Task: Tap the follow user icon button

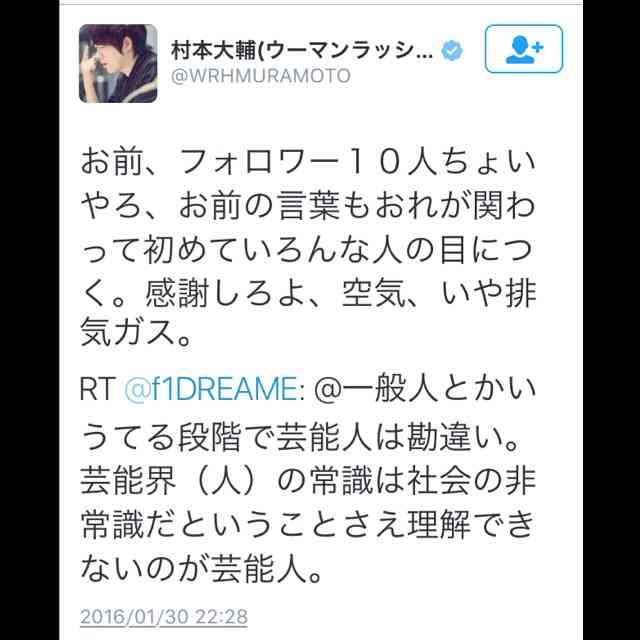Action: [524, 49]
